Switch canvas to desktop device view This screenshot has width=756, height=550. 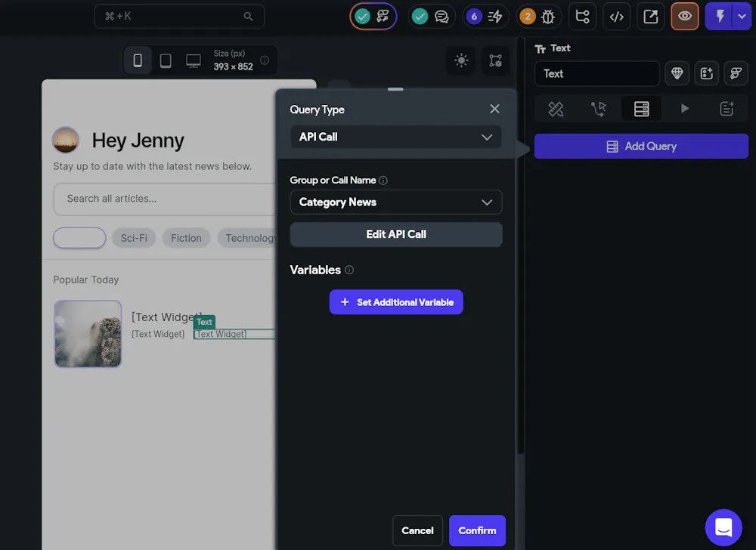194,60
